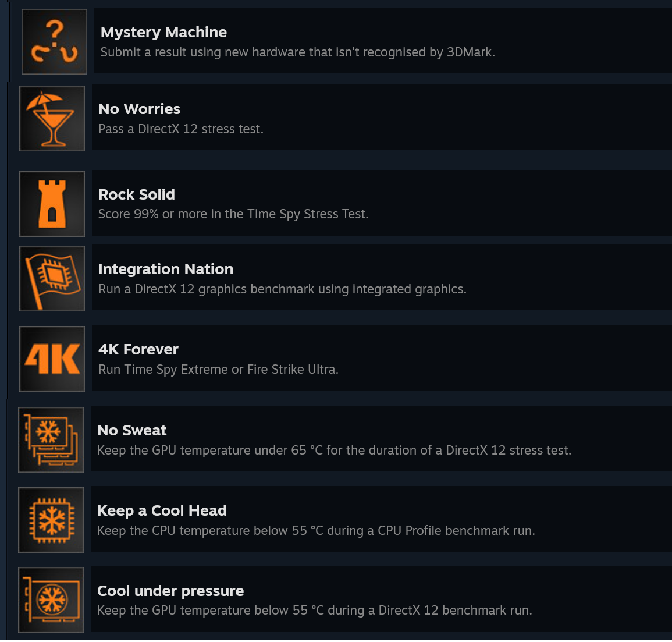
Task: Select the Rock Solid castle tower icon
Action: (52, 204)
